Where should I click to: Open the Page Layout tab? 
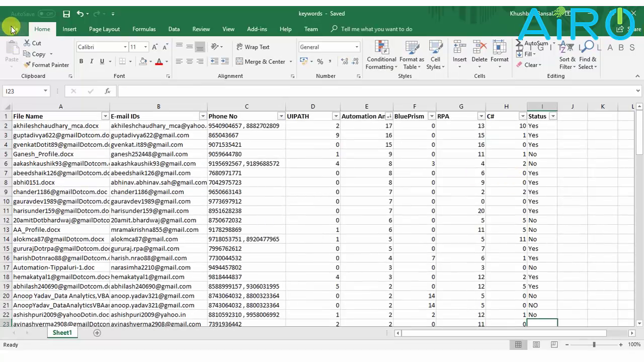pos(104,29)
